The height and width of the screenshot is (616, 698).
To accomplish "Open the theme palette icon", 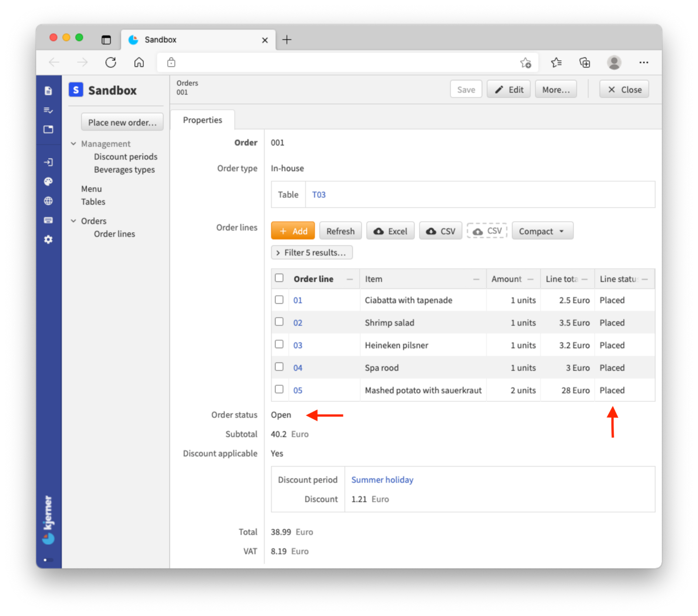I will [x=48, y=181].
